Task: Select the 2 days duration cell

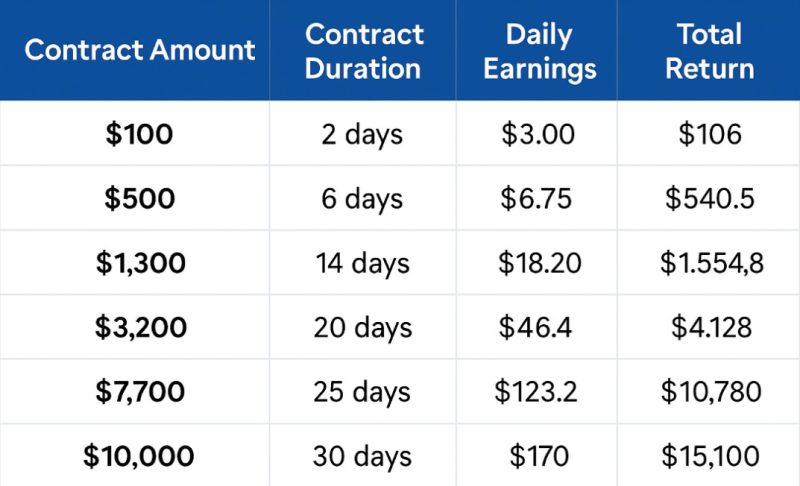Action: 363,134
